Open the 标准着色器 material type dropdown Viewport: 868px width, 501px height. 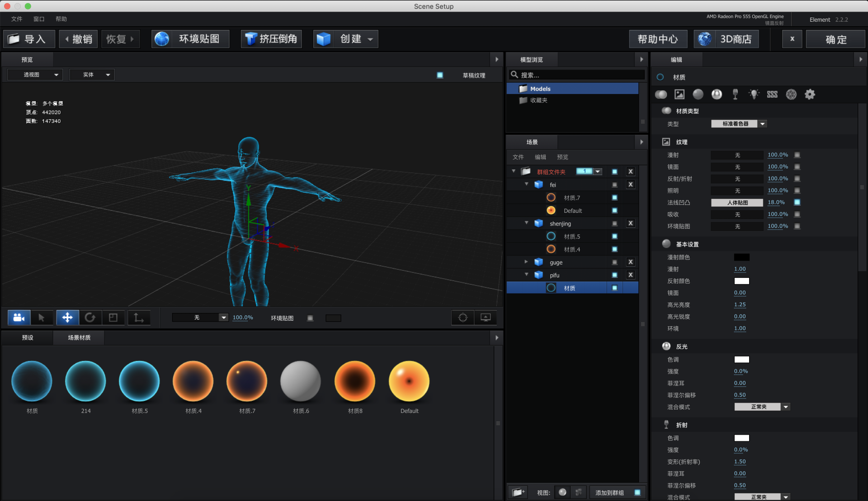pyautogui.click(x=739, y=124)
